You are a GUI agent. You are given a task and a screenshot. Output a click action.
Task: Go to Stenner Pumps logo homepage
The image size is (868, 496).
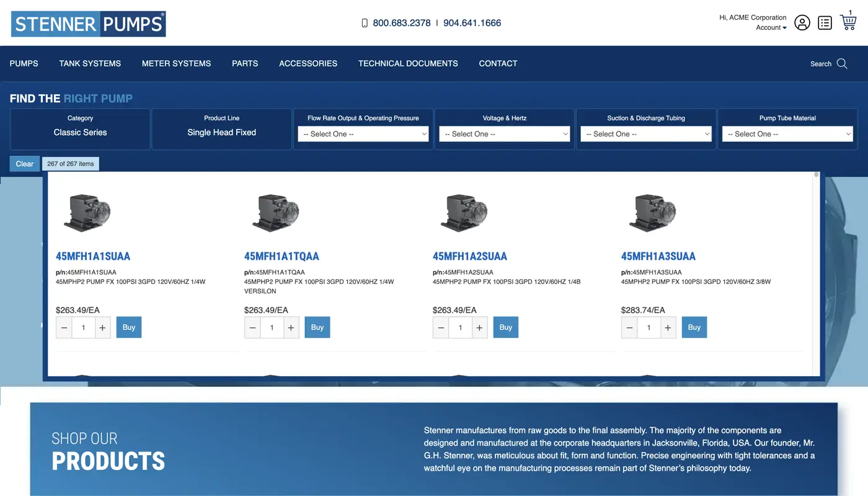(88, 24)
